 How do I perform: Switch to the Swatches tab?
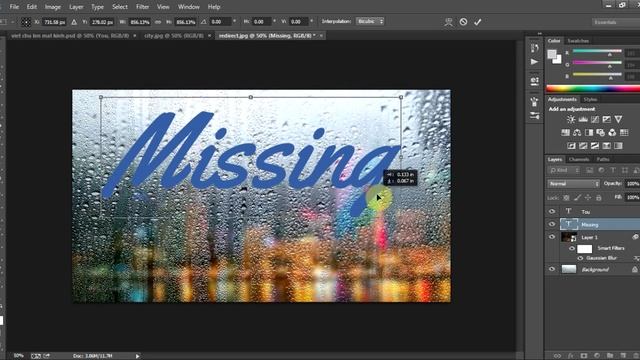[578, 41]
